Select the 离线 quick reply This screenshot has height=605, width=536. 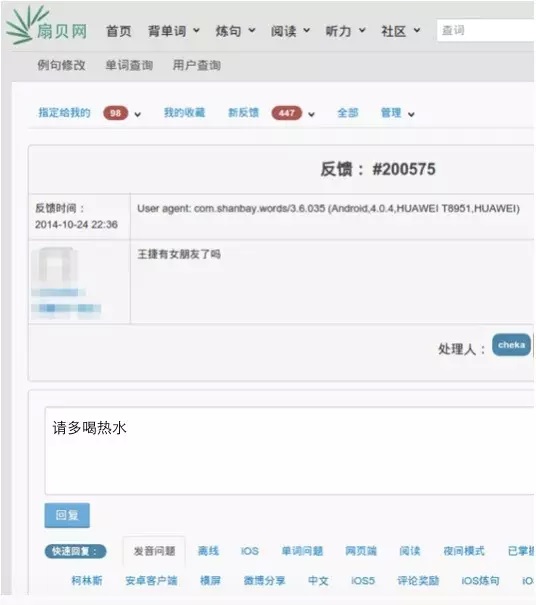208,551
